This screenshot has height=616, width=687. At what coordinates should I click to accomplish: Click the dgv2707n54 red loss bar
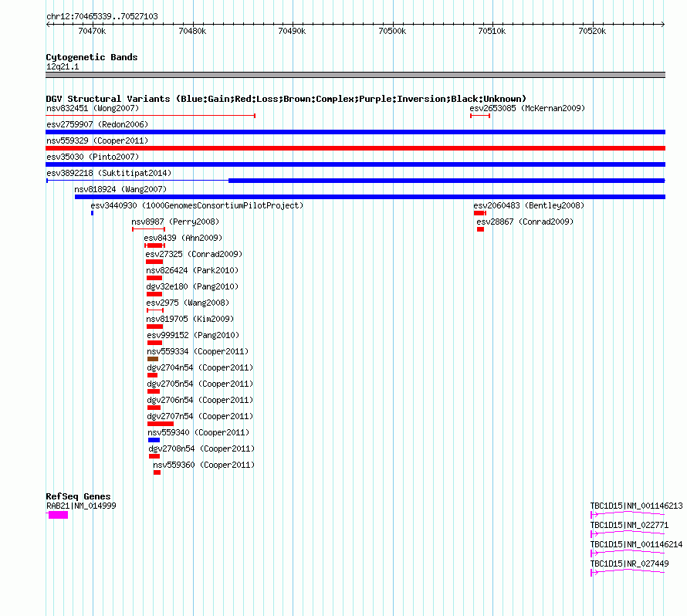tap(161, 424)
